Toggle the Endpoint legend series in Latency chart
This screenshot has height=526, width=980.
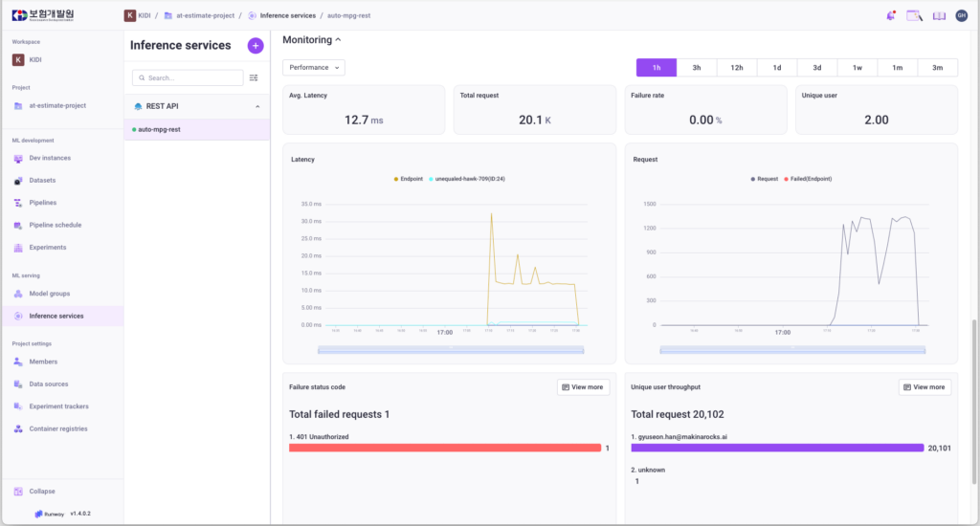click(x=409, y=179)
